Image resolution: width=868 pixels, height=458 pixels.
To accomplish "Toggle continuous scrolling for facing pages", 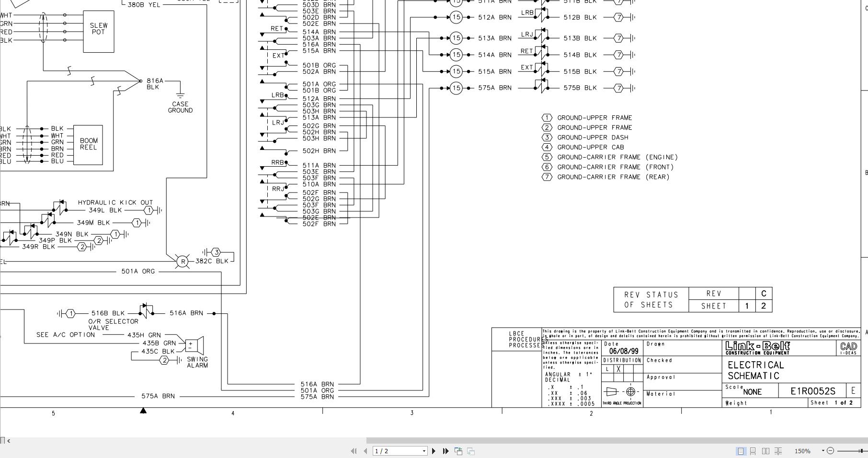I will (778, 451).
